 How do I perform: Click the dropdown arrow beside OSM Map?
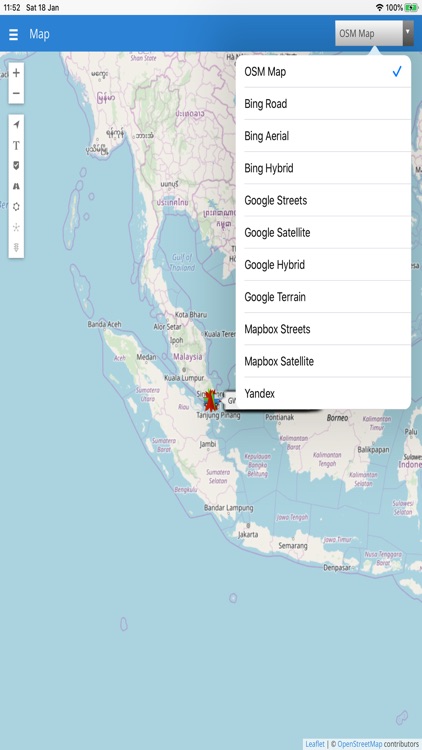[408, 33]
